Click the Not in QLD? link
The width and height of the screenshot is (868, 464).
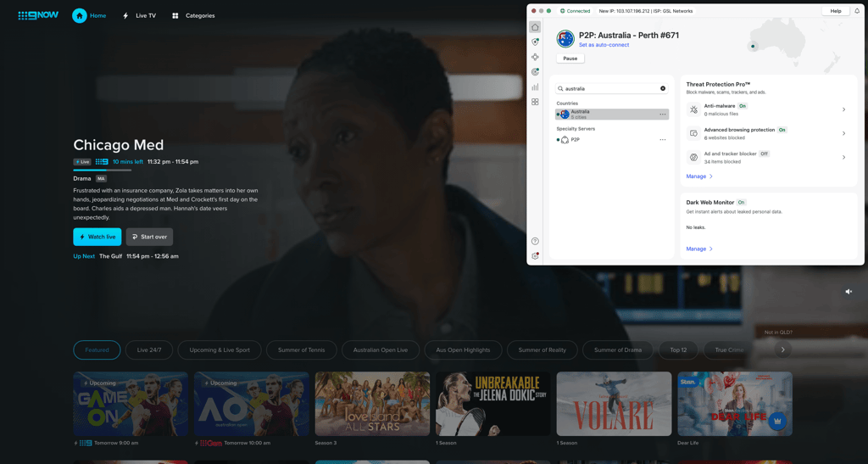point(778,333)
